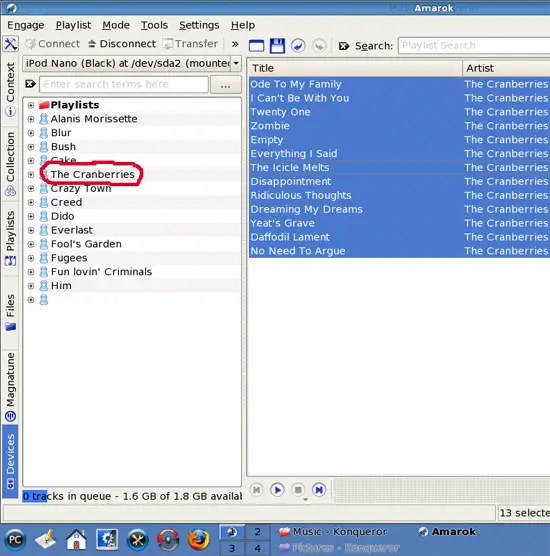This screenshot has width=550, height=556.
Task: Sort playlist by Artist column header
Action: 506,68
